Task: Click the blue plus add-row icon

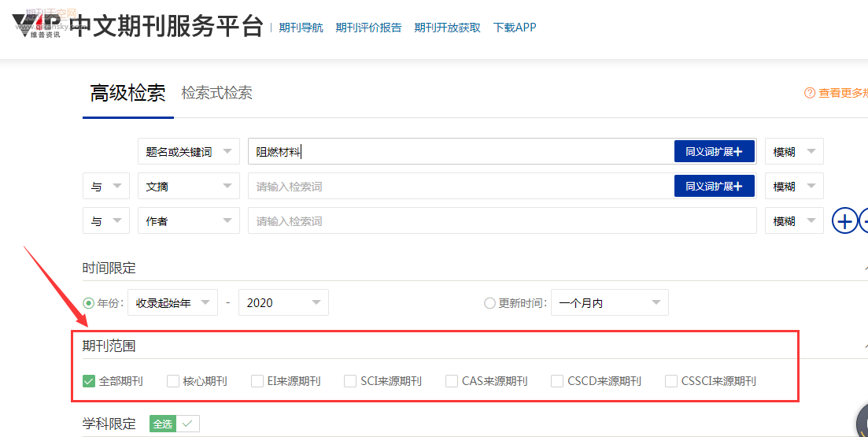Action: click(x=845, y=221)
